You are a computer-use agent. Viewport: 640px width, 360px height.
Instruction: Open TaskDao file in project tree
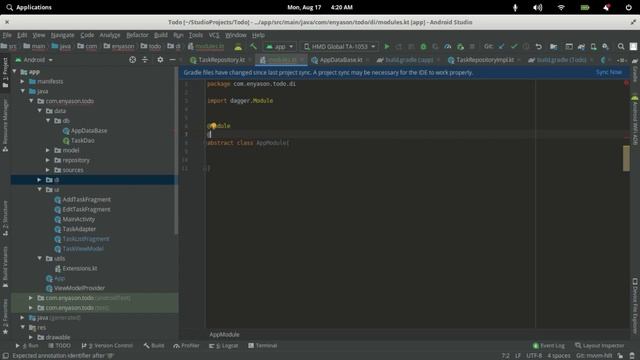click(78, 140)
